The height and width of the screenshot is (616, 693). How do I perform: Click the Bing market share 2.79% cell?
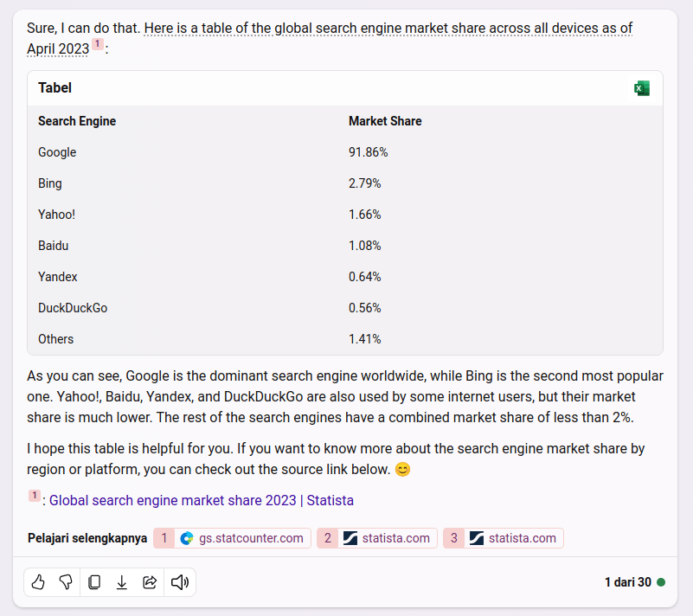[x=365, y=183]
